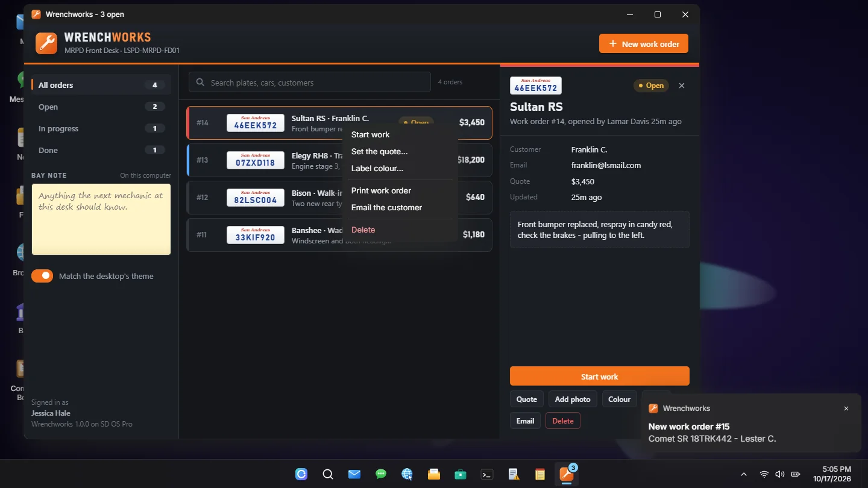The image size is (868, 488).
Task: Expand the hidden tray icons chevron
Action: click(744, 474)
